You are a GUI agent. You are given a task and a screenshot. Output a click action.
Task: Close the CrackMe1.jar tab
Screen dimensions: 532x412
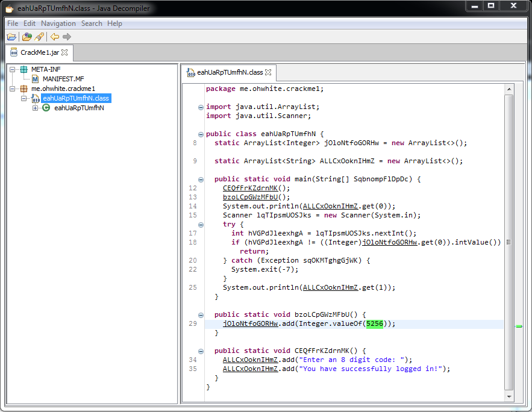click(x=64, y=53)
